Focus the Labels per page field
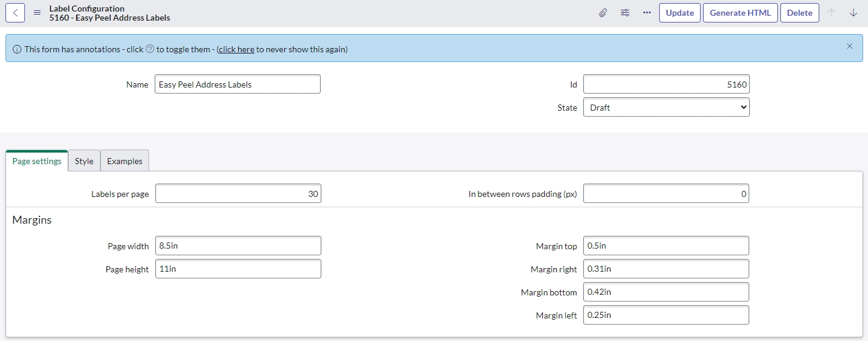 coord(237,194)
